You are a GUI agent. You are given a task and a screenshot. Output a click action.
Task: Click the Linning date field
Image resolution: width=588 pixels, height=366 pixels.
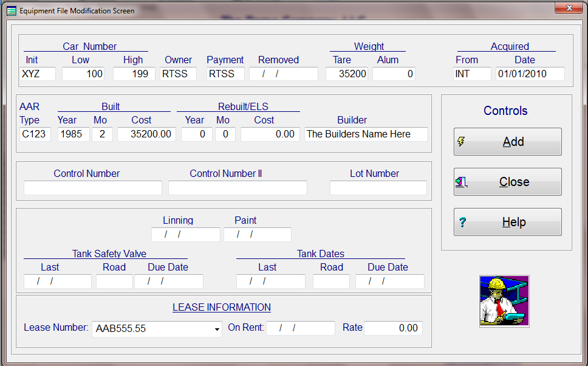[186, 235]
